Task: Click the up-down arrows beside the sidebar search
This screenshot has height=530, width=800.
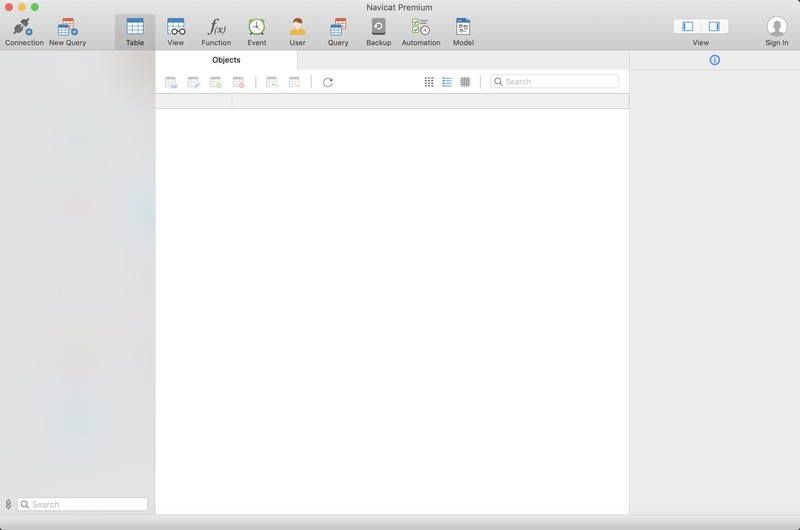Action: coord(8,504)
